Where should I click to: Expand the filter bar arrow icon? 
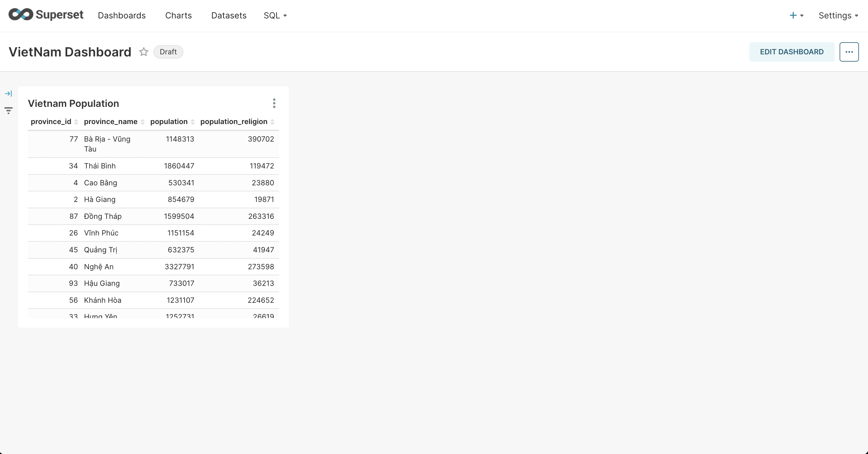click(8, 94)
